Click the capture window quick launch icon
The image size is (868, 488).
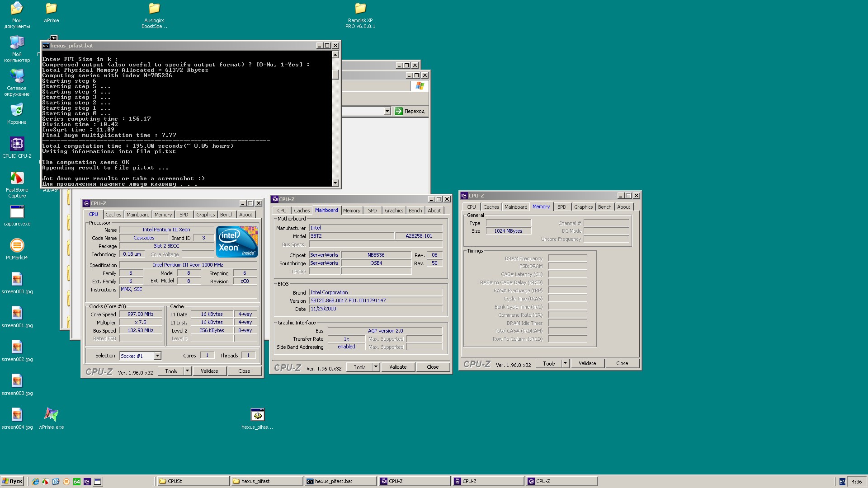click(x=98, y=482)
